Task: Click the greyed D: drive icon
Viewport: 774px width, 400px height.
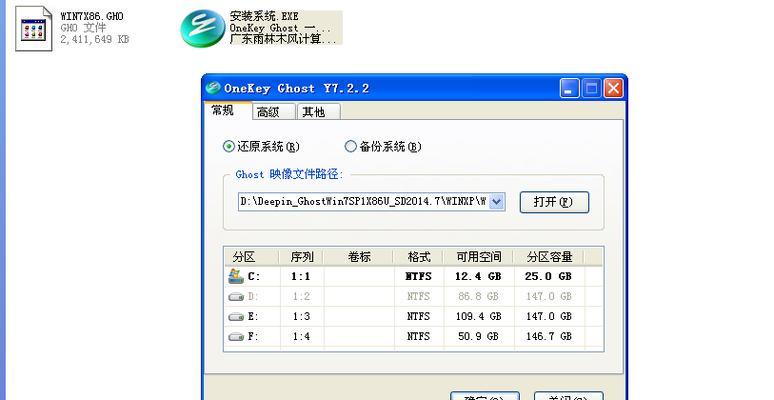Action: pos(236,297)
